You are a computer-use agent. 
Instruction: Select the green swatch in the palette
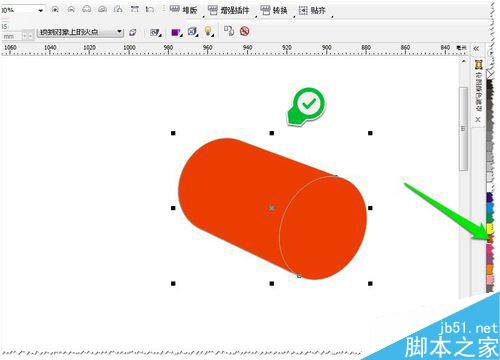489,218
